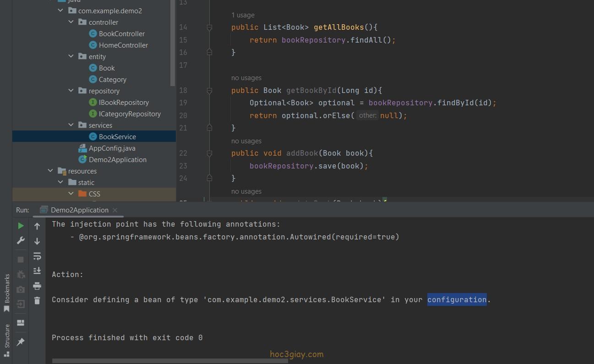Click the layout icon in run sidebar

pyautogui.click(x=21, y=322)
